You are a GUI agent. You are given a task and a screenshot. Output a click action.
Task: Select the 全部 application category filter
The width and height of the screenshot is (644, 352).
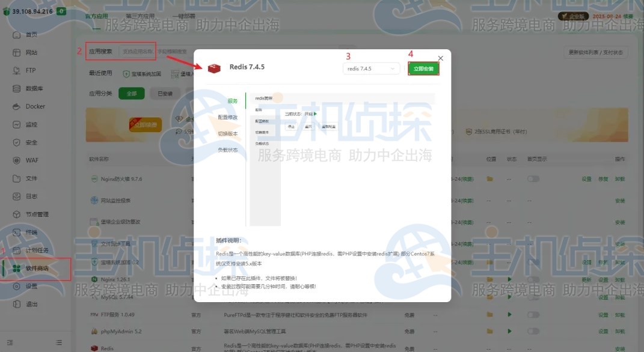(131, 94)
